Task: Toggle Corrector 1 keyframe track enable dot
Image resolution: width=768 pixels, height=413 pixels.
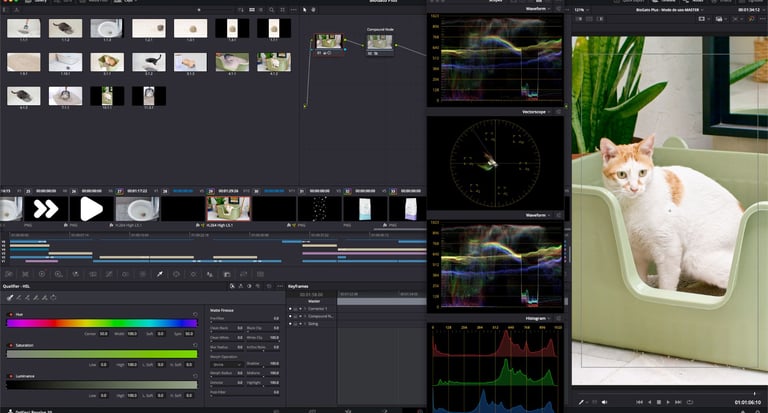Action: 290,309
